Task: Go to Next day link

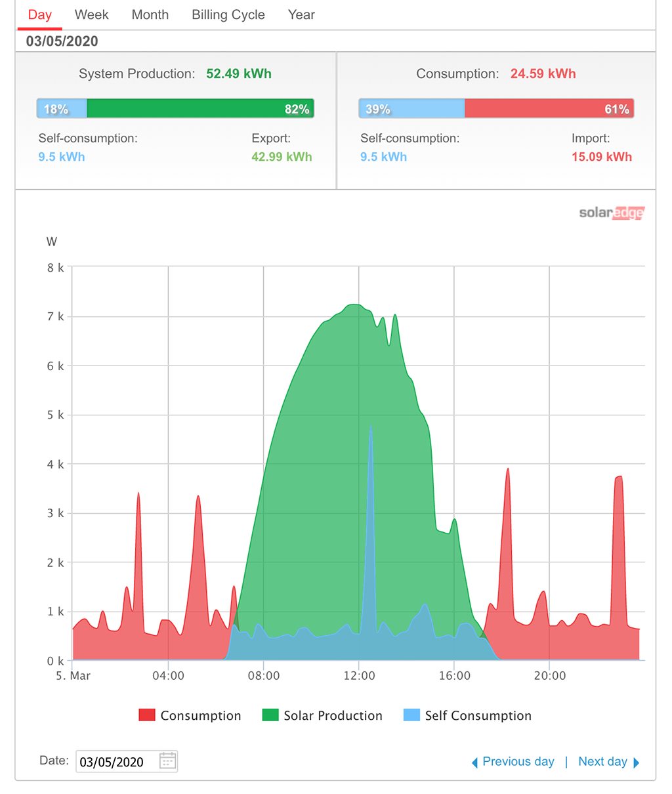Action: pos(602,762)
